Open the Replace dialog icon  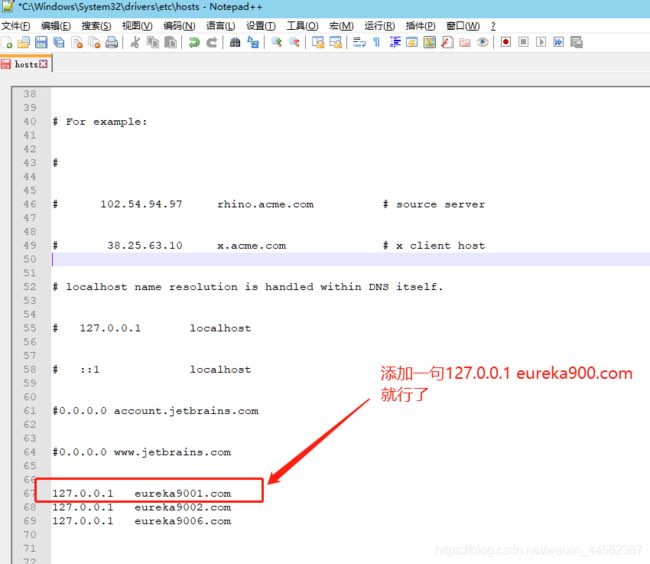coord(253,42)
